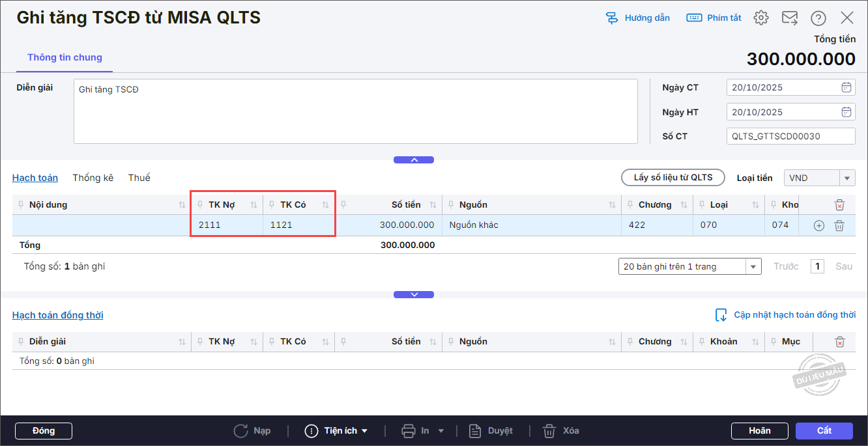This screenshot has width=868, height=446.
Task: Open the help question mark icon
Action: pos(818,18)
